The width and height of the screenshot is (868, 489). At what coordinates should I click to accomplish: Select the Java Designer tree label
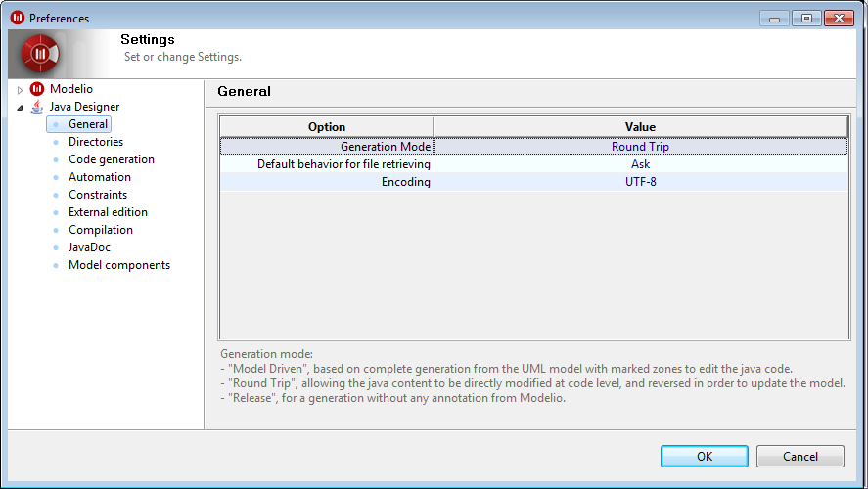[x=84, y=107]
